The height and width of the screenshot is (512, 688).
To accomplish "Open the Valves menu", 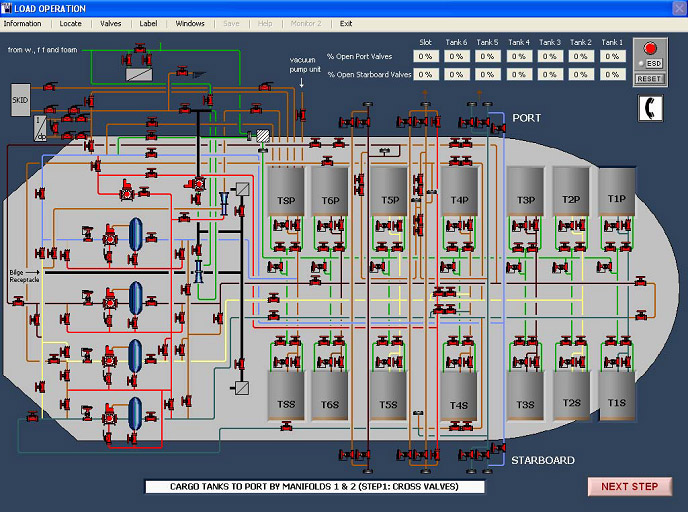I will (x=111, y=24).
